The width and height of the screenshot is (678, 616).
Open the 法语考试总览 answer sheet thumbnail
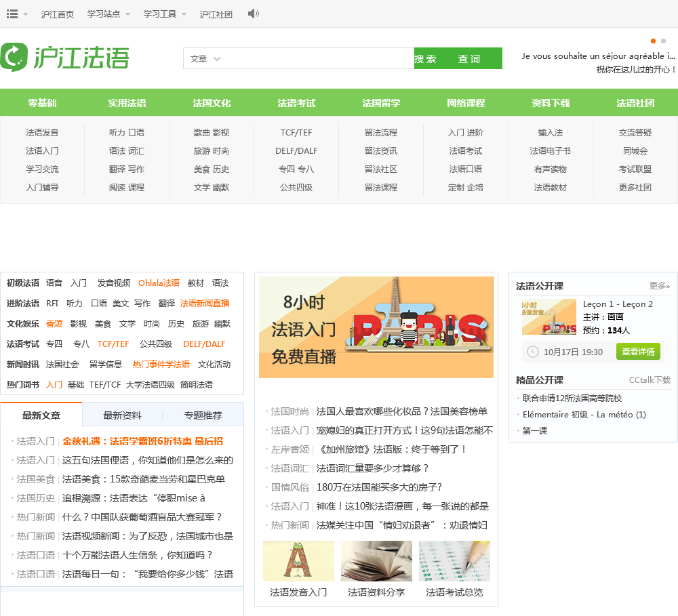click(454, 560)
